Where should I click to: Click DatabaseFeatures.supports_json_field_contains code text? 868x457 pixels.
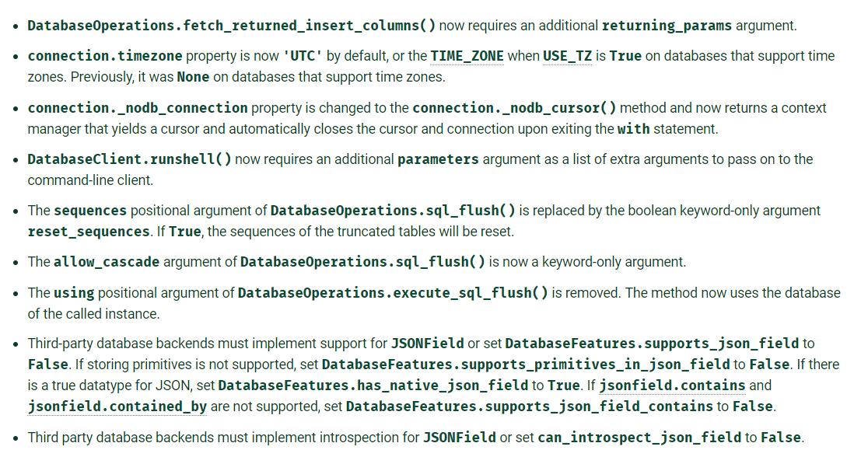[x=529, y=406]
